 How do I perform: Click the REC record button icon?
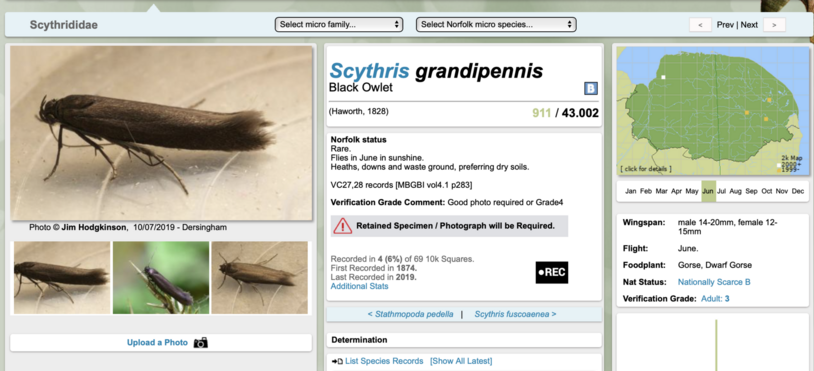coord(552,272)
